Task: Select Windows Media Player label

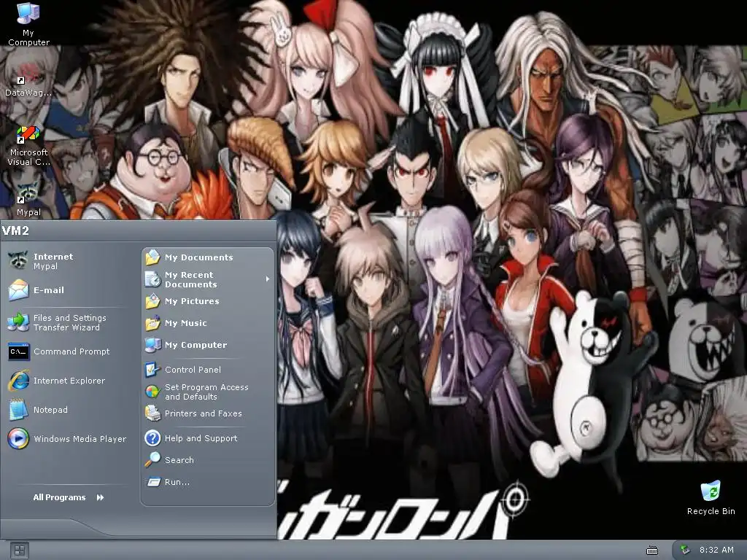Action: 80,439
